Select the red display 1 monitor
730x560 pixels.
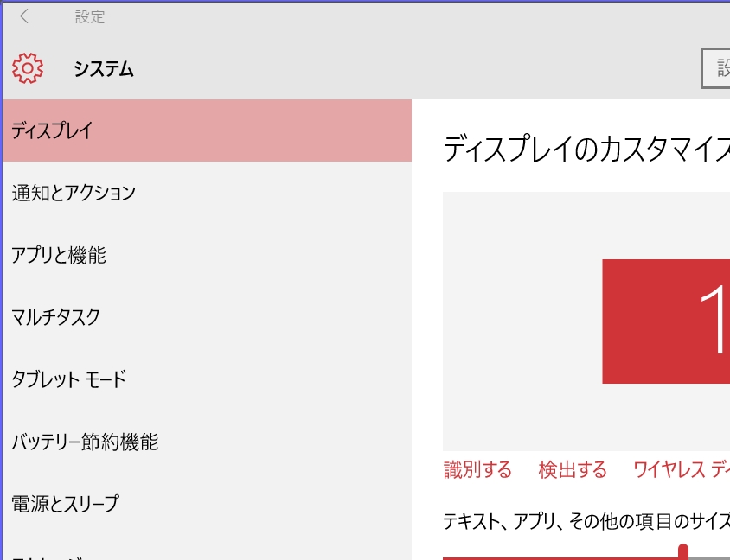point(666,321)
